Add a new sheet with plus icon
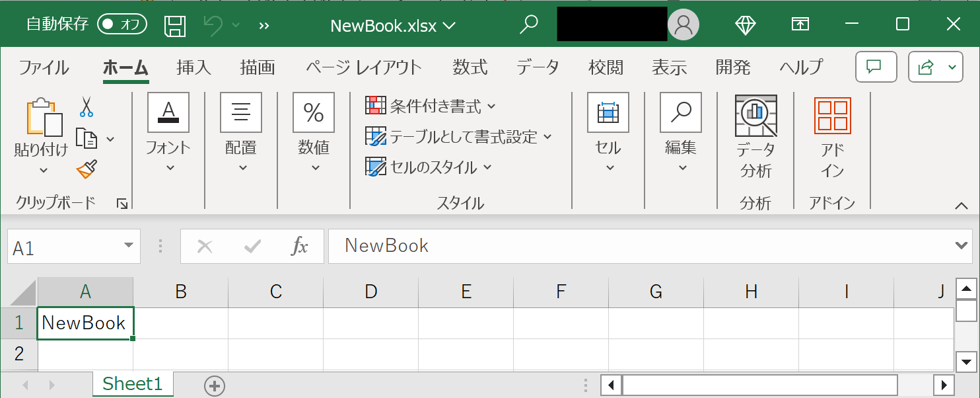Screen dimensions: 980x398 click(215, 385)
